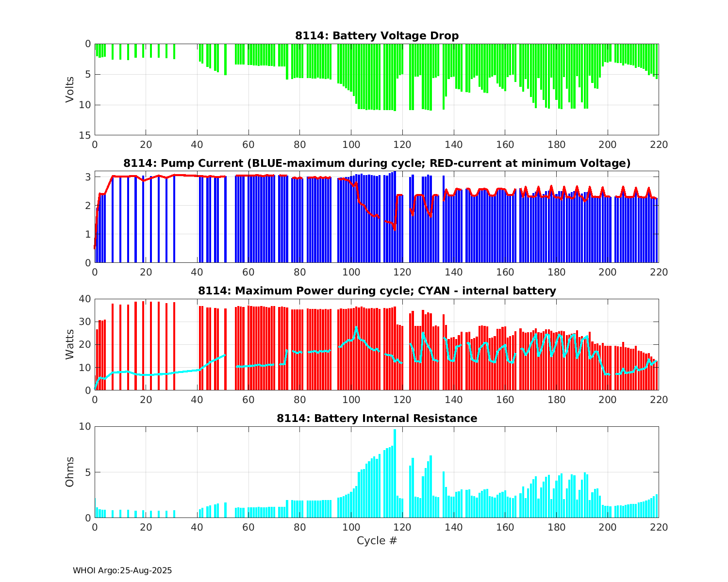Select the Ohms y-axis label
The image size is (728, 582).
(70, 472)
